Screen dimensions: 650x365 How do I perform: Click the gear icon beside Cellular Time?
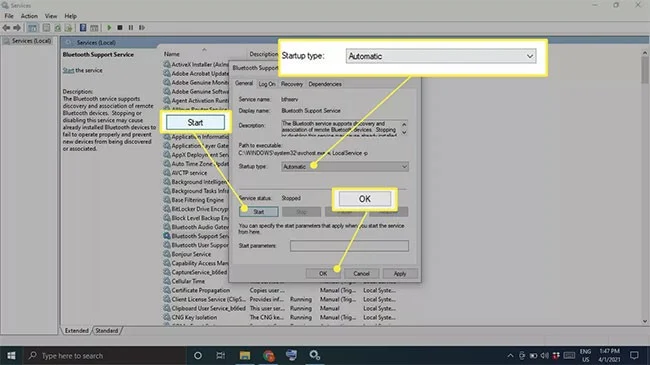(167, 281)
